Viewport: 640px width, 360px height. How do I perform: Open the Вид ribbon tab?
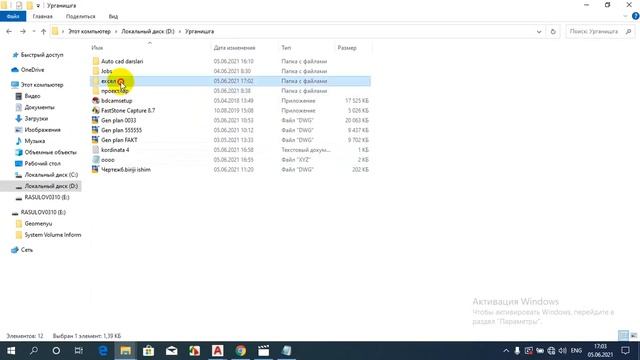[x=113, y=16]
